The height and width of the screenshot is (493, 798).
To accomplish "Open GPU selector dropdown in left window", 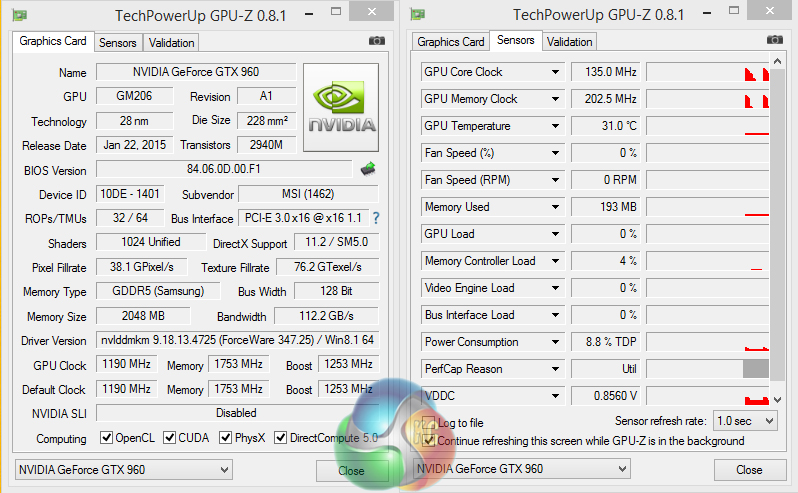I will [124, 470].
